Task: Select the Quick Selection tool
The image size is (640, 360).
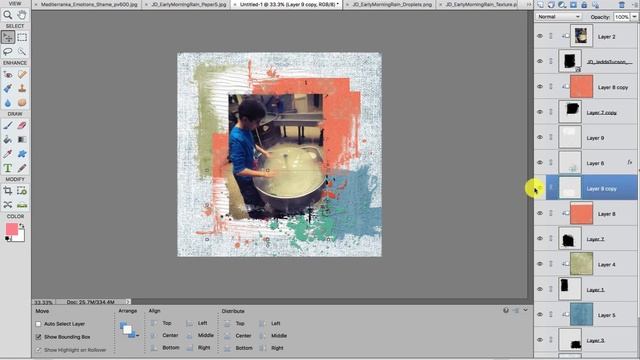Action: pyautogui.click(x=22, y=51)
